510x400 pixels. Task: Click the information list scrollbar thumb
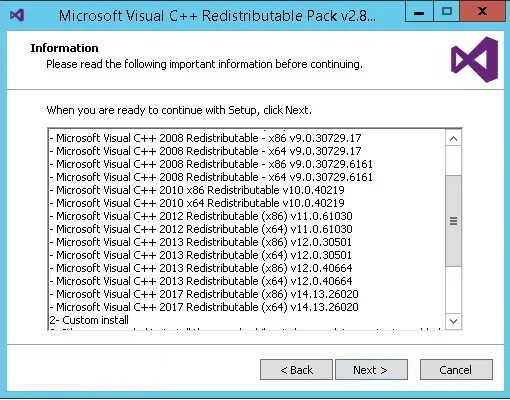(453, 221)
